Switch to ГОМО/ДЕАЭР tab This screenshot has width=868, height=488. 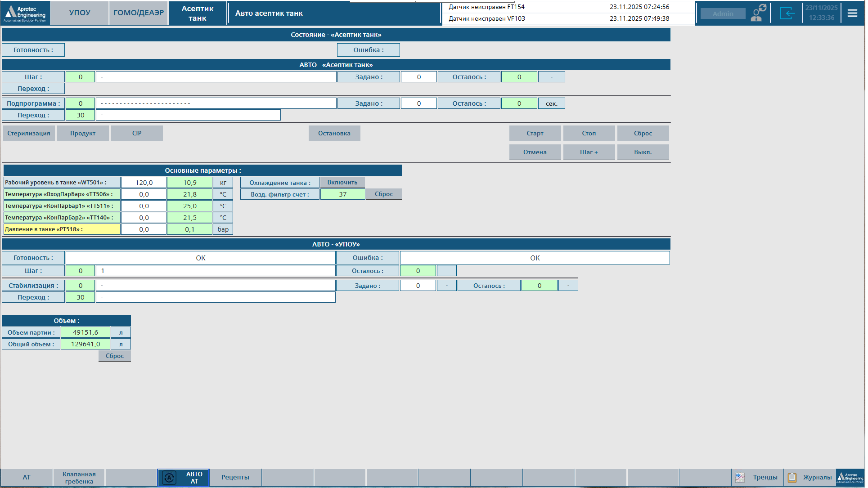pos(139,13)
